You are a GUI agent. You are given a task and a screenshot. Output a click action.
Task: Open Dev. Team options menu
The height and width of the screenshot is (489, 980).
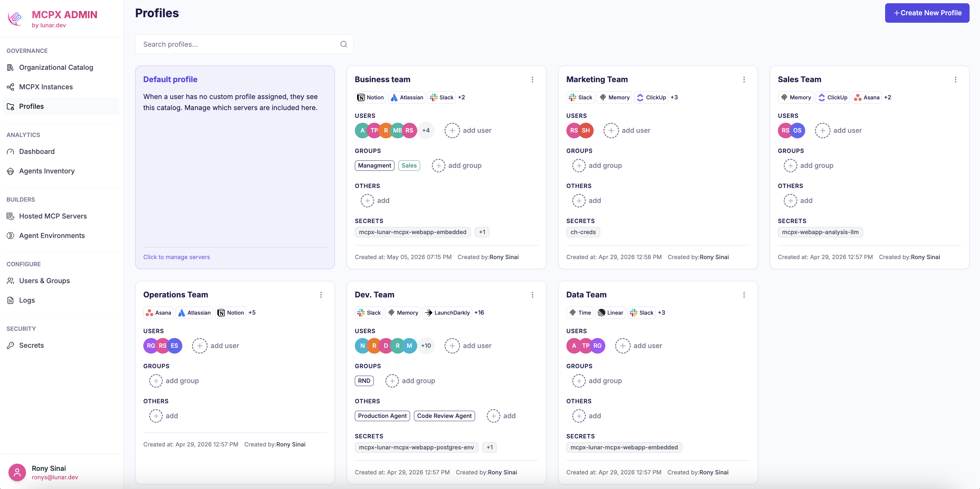(x=532, y=295)
